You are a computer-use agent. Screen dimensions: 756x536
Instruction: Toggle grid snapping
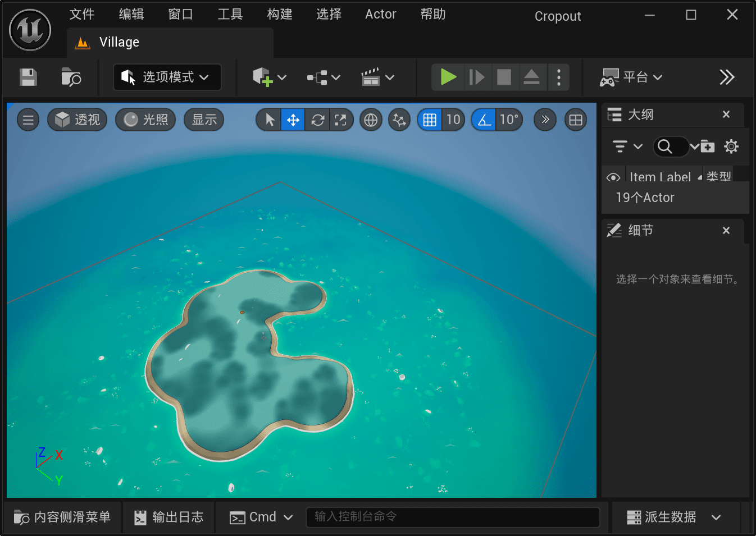[430, 120]
